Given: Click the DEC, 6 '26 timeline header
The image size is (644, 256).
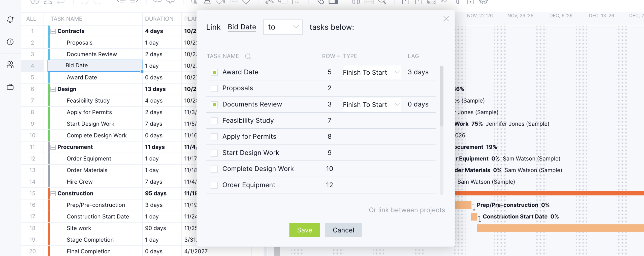Looking at the screenshot, I should 561,16.
